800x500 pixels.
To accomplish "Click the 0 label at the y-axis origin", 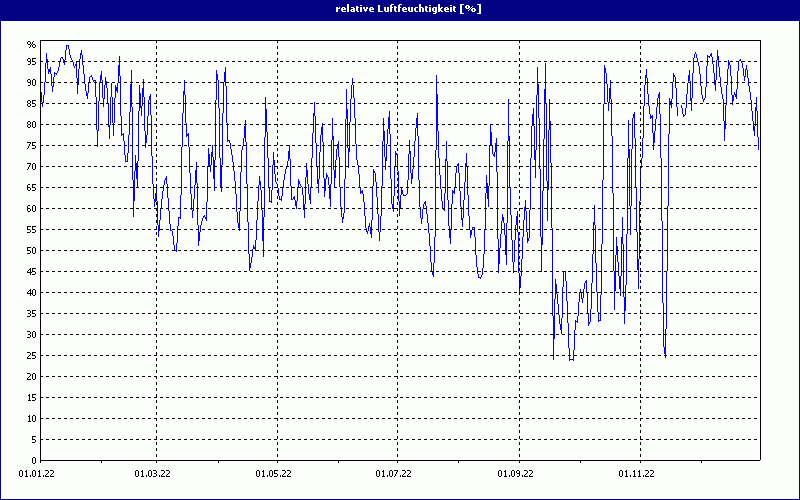I will 33,461.
